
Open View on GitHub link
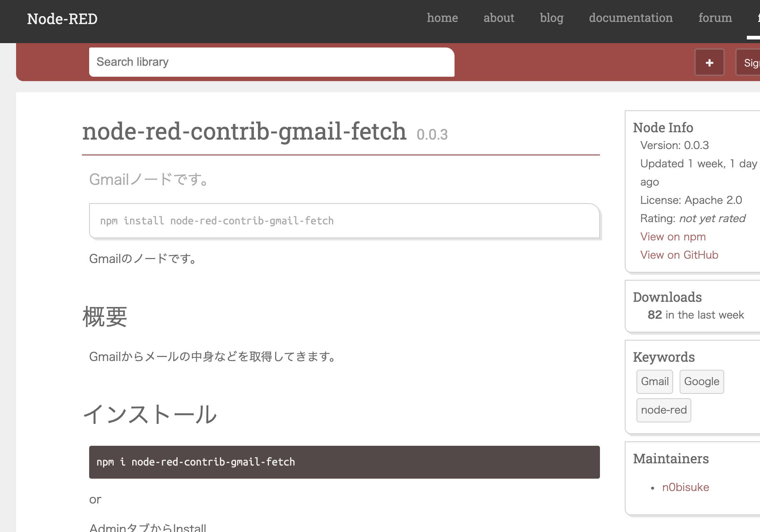pyautogui.click(x=679, y=255)
